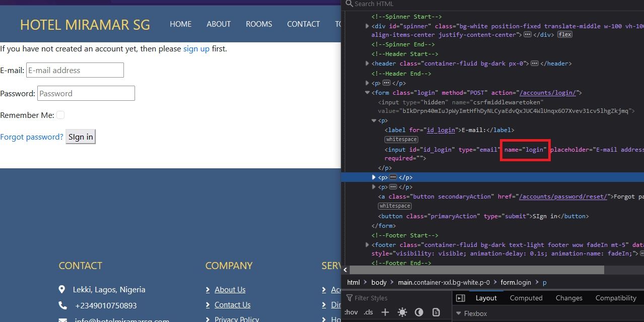644x322 pixels.
Task: Open the Compatibility tab
Action: click(x=615, y=298)
